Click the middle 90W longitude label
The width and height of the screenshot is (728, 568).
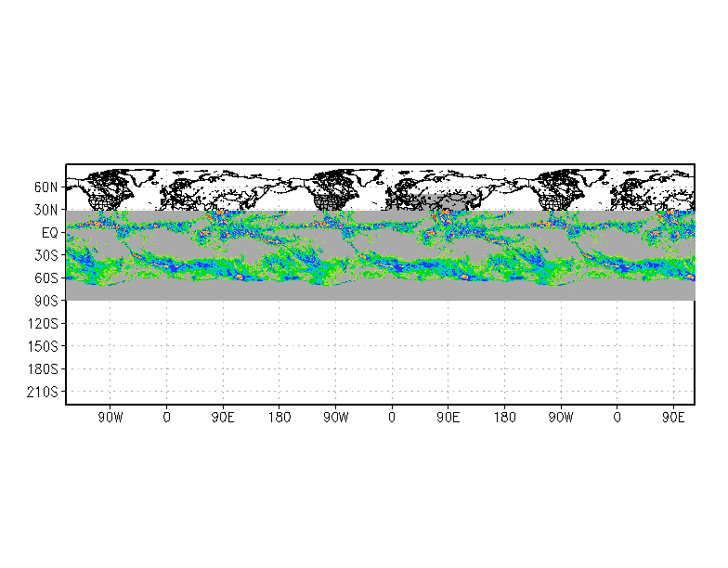point(335,418)
